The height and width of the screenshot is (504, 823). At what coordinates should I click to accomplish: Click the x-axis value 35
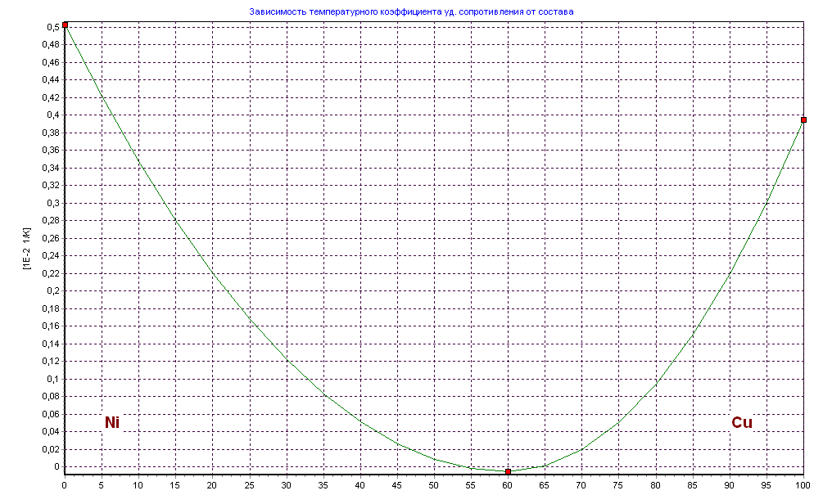pos(323,486)
